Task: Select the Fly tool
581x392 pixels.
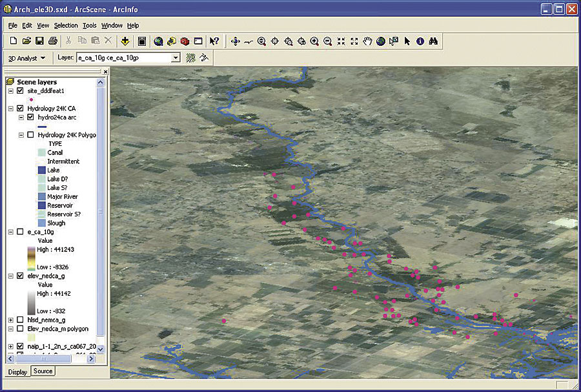Action: (x=249, y=41)
